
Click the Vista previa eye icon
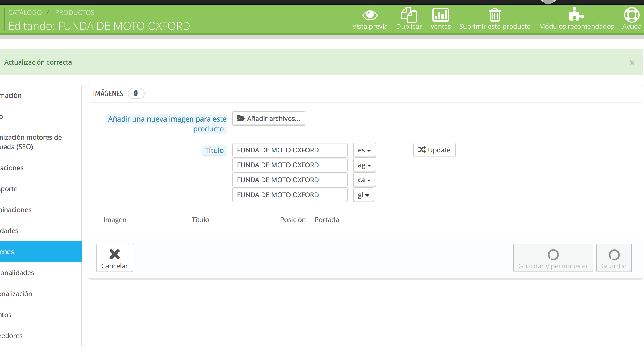[370, 15]
